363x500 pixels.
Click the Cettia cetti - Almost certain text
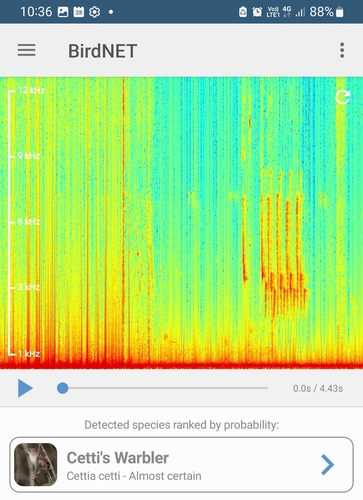click(134, 476)
